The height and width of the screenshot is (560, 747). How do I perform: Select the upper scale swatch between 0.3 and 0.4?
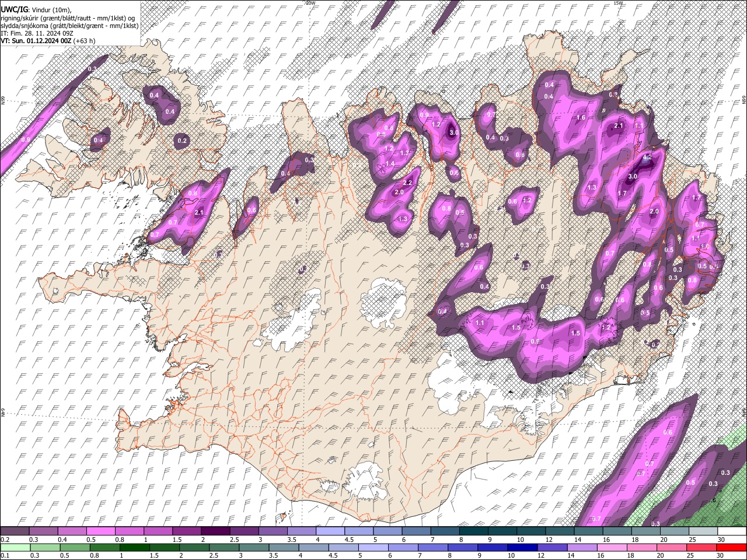[44, 531]
